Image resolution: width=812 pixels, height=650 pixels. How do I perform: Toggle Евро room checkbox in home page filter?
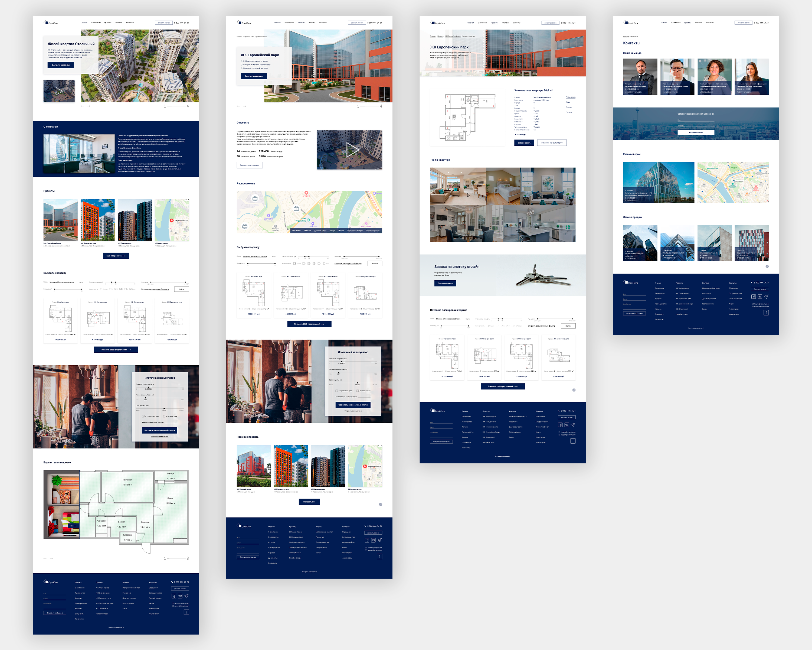tap(130, 289)
